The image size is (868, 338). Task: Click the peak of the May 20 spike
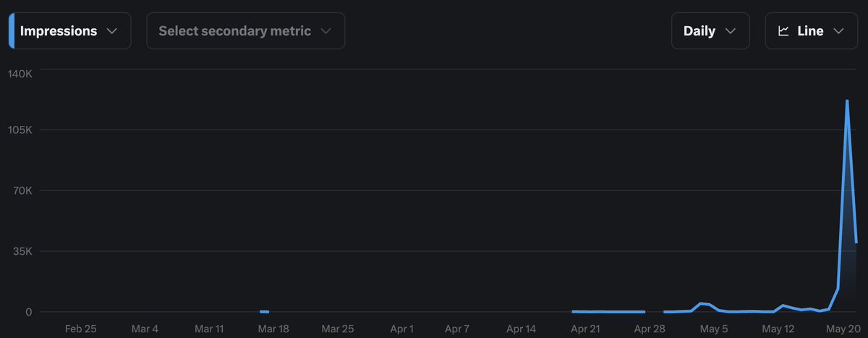pos(846,101)
